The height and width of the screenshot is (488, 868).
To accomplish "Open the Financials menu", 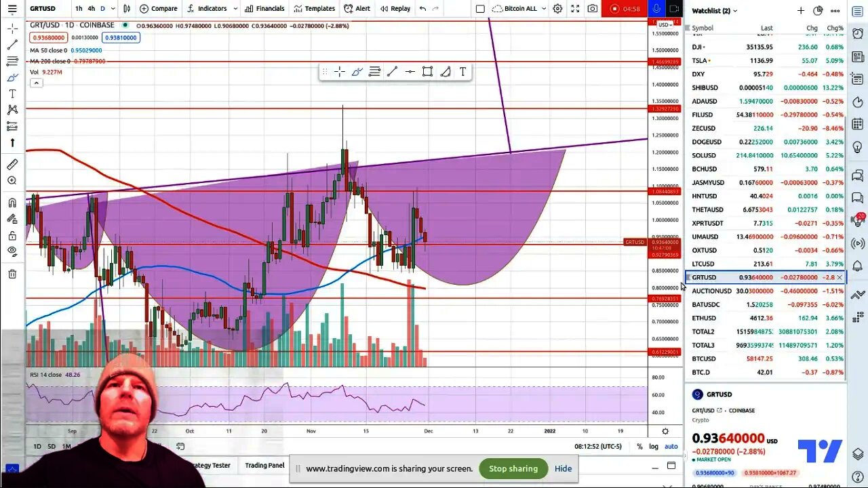I will point(264,9).
